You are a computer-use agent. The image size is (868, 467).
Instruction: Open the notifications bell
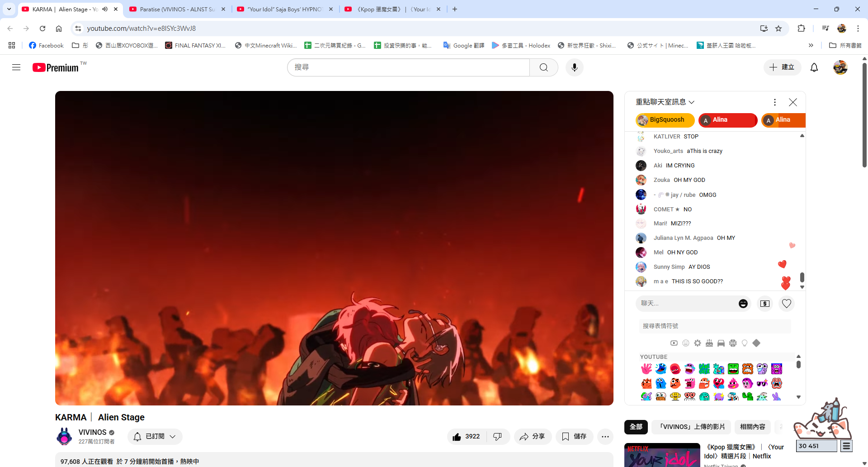tap(814, 67)
